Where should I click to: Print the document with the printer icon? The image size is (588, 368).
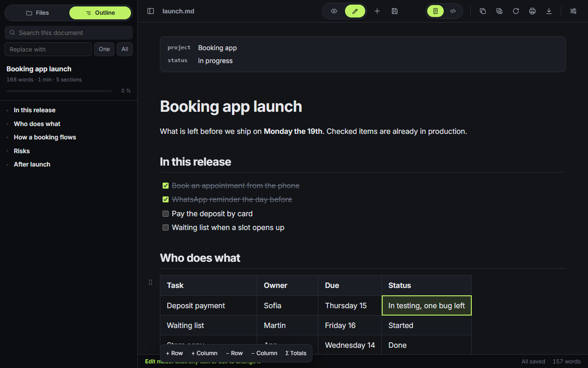[x=532, y=11]
